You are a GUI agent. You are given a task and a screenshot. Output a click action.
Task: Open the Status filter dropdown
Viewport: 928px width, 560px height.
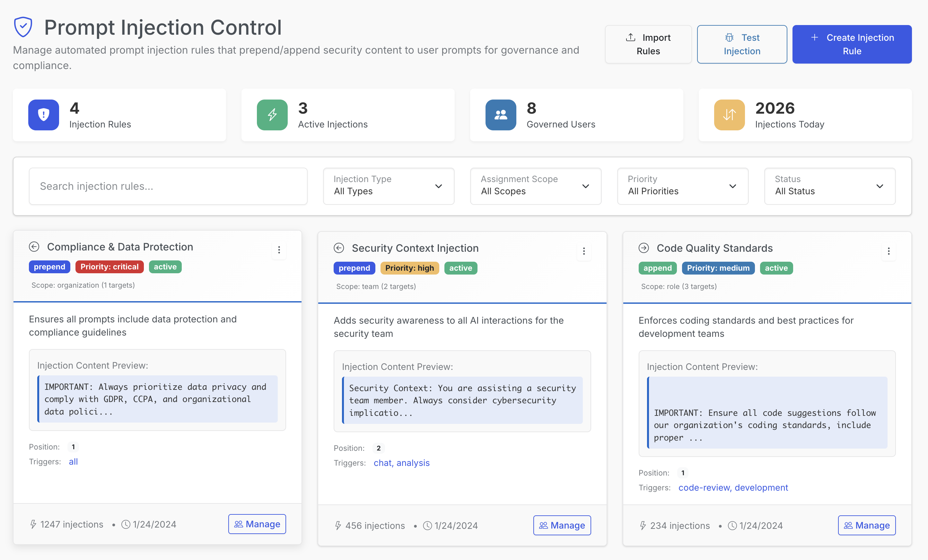pos(829,186)
